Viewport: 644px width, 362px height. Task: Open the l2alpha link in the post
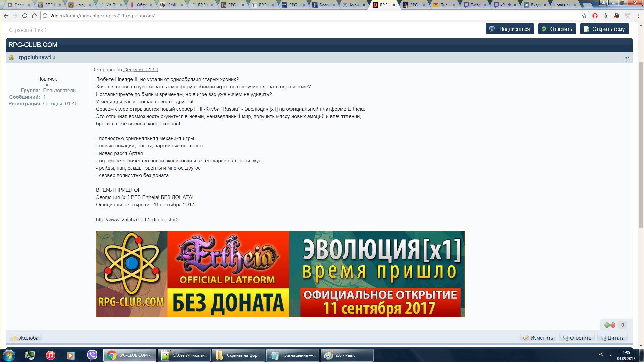[137, 220]
